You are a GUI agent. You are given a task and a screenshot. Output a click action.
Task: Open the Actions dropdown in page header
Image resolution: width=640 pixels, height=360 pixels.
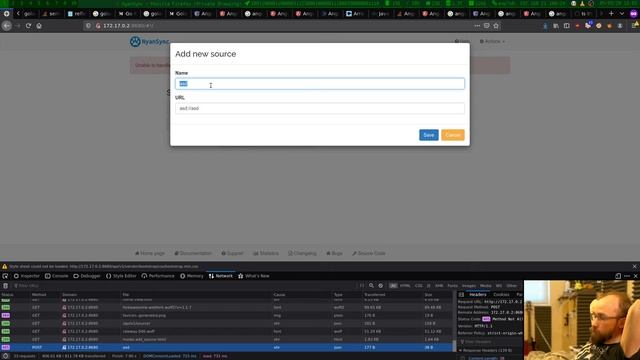[x=492, y=41]
